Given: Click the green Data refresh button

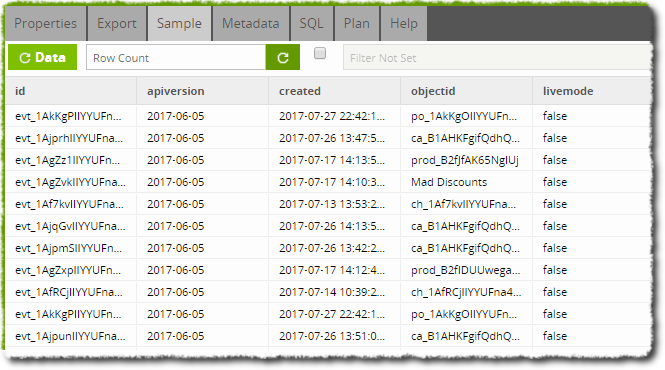Looking at the screenshot, I should coord(42,57).
